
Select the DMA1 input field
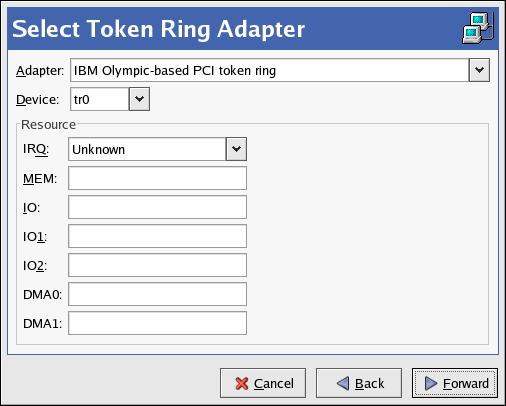157,323
